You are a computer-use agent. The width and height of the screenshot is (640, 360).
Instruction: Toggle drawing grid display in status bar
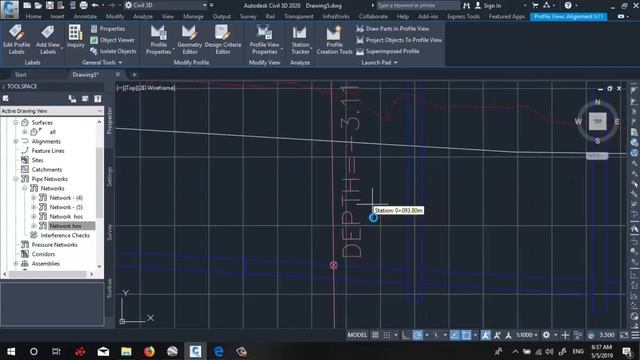[375, 335]
